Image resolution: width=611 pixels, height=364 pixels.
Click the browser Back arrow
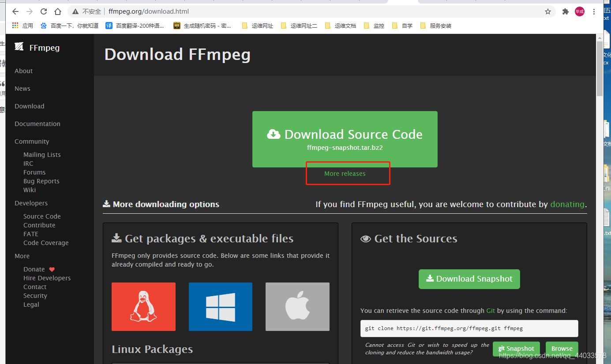15,11
